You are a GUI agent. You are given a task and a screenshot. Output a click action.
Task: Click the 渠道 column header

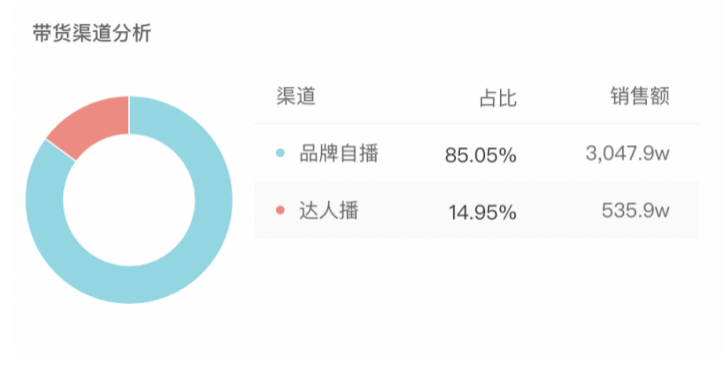pyautogui.click(x=296, y=96)
